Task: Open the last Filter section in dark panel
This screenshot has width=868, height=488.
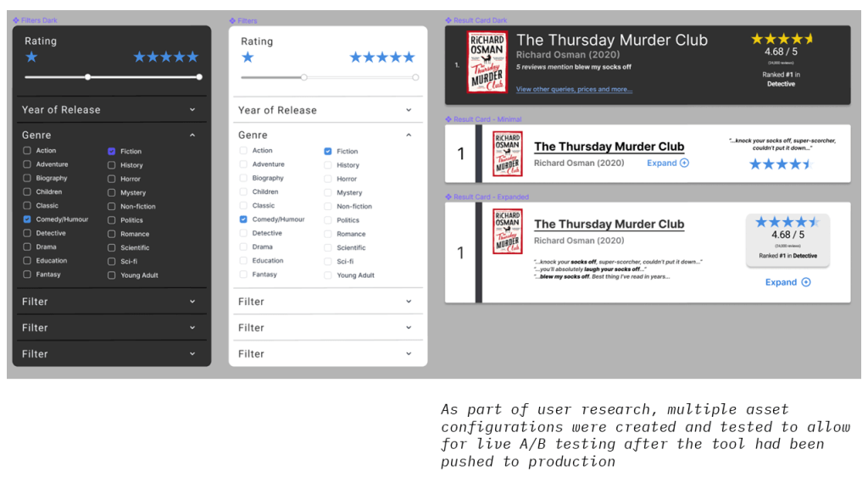Action: [x=192, y=353]
